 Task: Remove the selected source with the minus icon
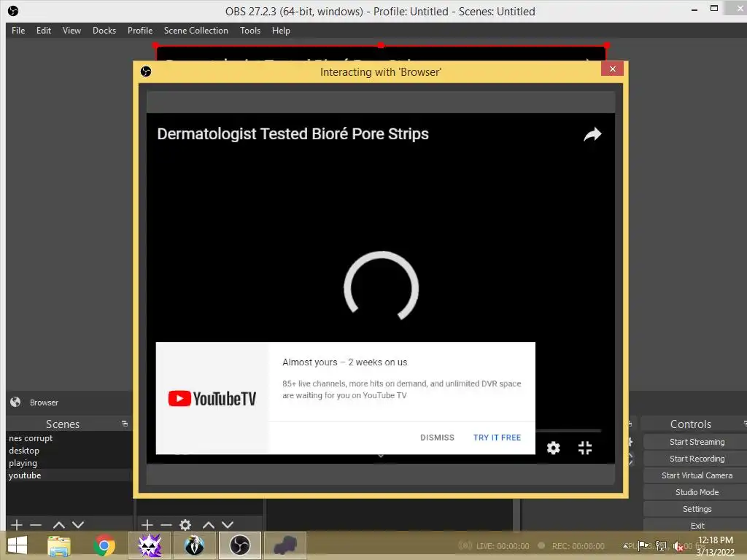coord(166,525)
